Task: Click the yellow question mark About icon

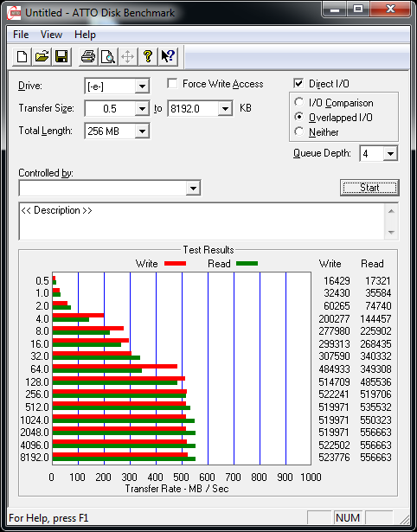Action: [x=148, y=56]
